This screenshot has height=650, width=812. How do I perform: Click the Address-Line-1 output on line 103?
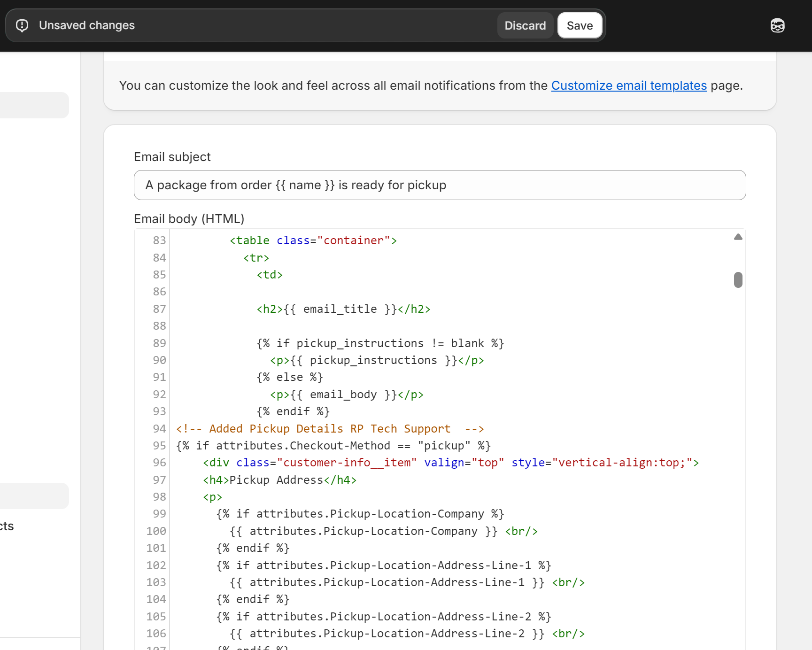(x=387, y=582)
